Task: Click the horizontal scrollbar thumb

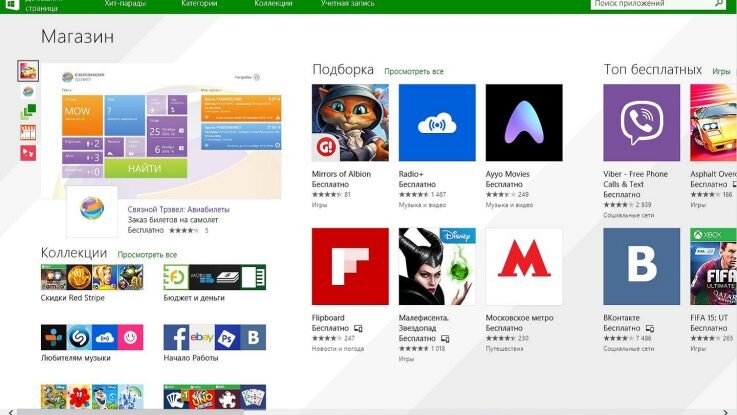Action: (x=131, y=412)
